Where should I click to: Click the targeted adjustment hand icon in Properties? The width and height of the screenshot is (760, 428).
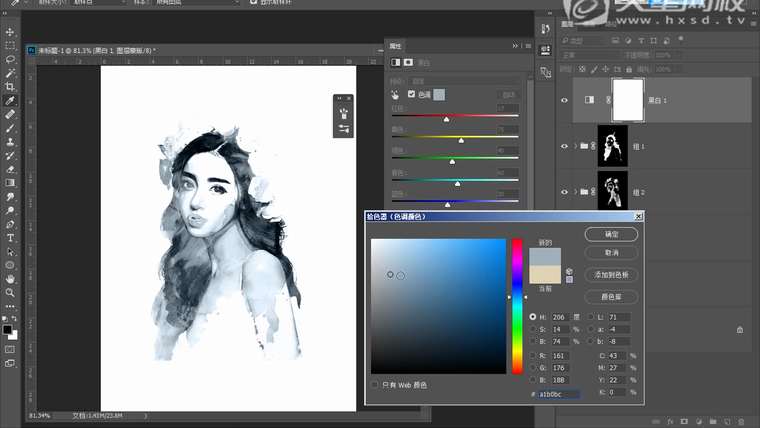tap(394, 94)
